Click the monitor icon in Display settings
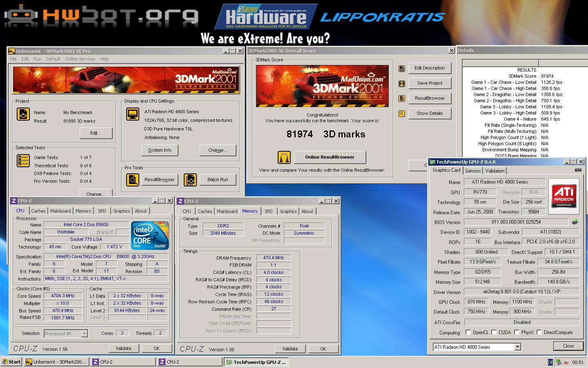The height and width of the screenshot is (368, 588). click(133, 114)
